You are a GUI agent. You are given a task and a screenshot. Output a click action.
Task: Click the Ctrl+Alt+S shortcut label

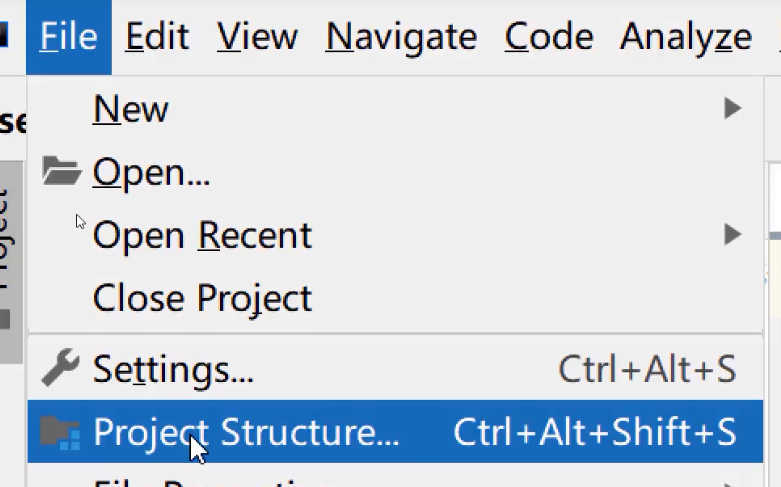[x=647, y=370]
